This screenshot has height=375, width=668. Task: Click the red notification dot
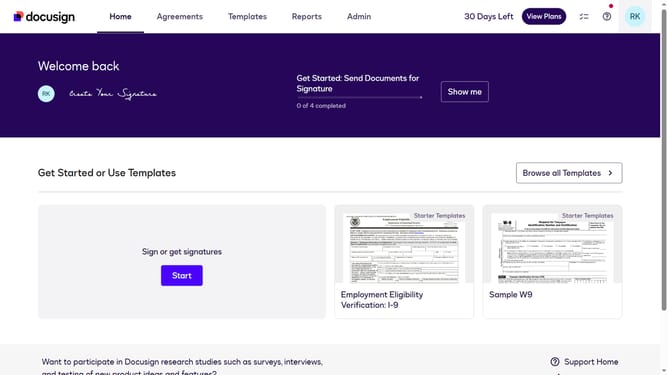(611, 6)
